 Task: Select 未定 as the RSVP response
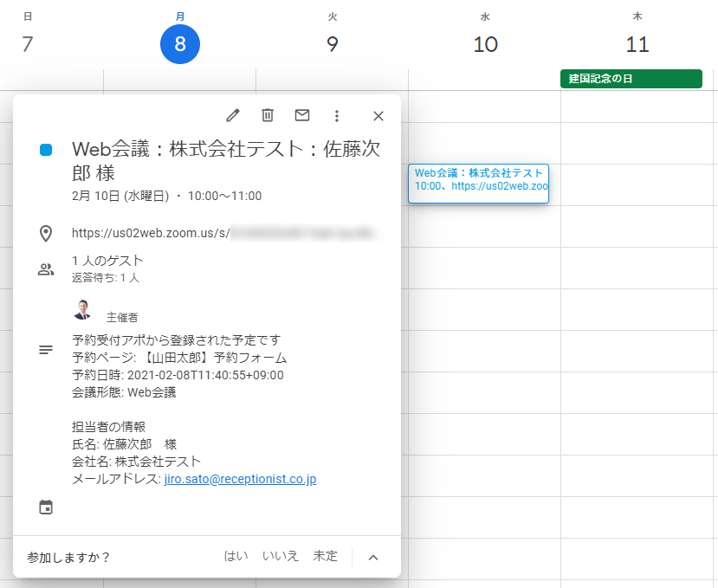click(x=326, y=557)
